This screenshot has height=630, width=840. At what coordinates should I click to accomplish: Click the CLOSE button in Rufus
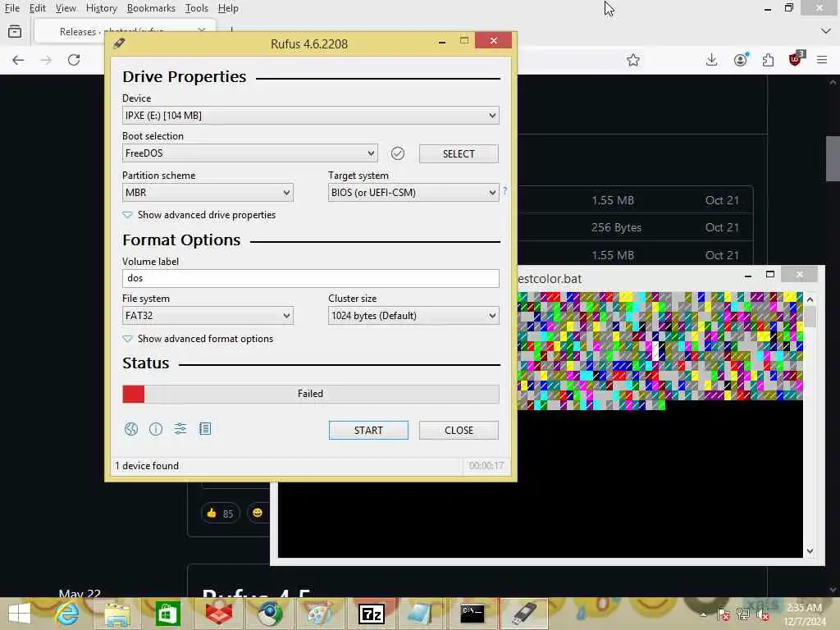click(459, 430)
